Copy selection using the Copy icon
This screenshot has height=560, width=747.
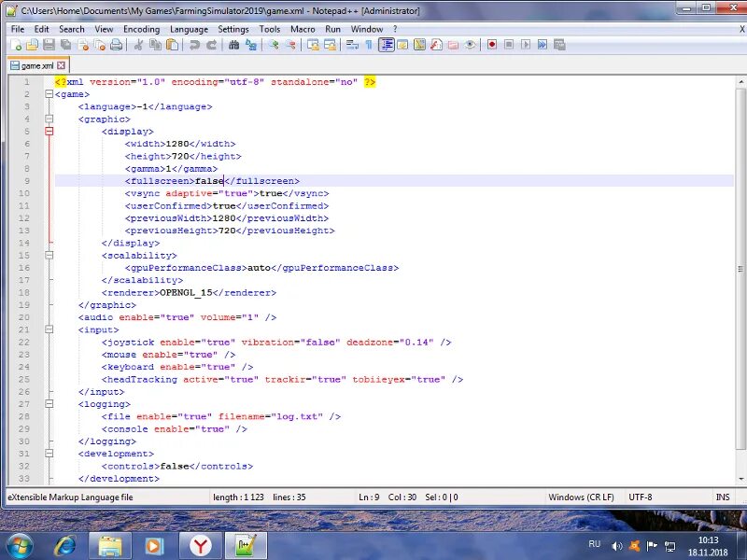tap(155, 45)
